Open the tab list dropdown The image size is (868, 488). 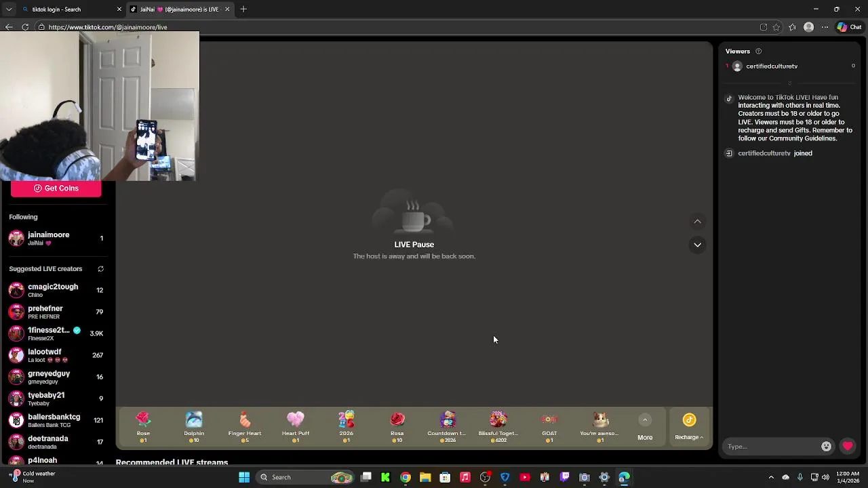(x=9, y=9)
